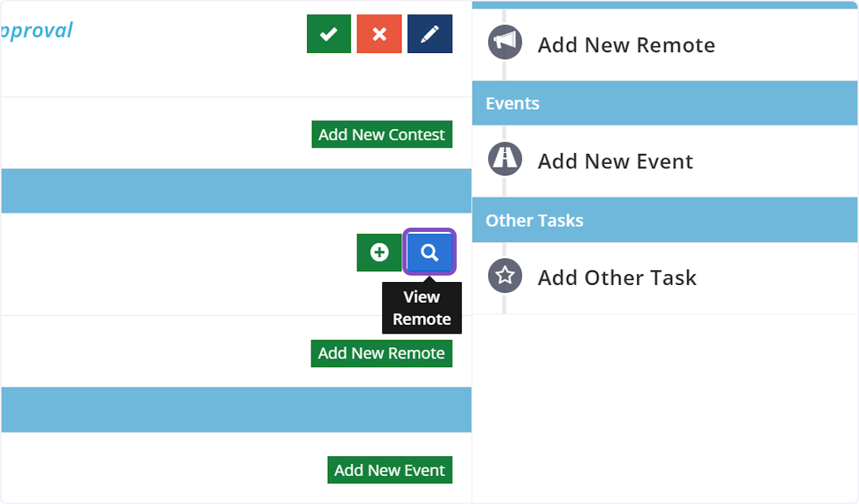Click the Events section header

pyautogui.click(x=513, y=104)
